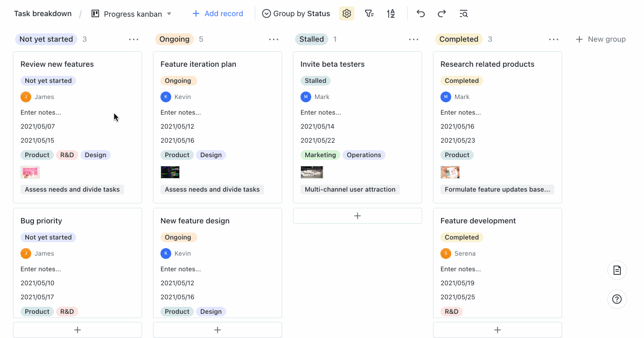Open the Group by Status dropdown
Image resolution: width=644 pixels, height=338 pixels.
tap(296, 13)
